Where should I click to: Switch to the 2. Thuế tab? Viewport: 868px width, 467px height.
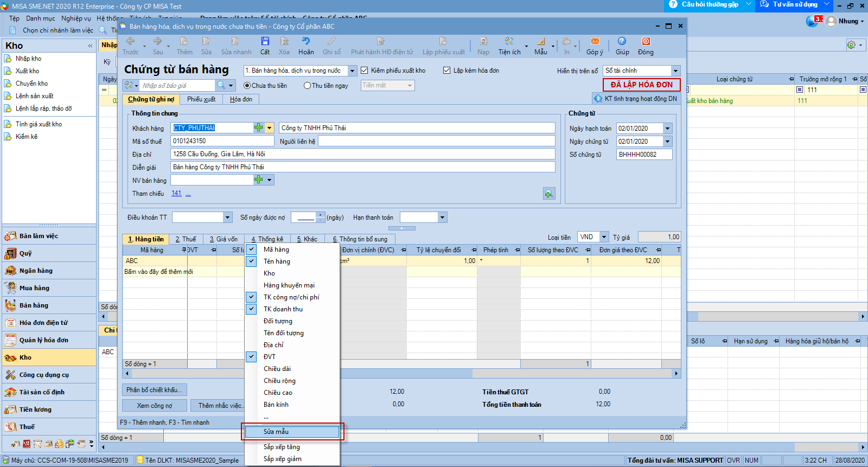point(186,239)
